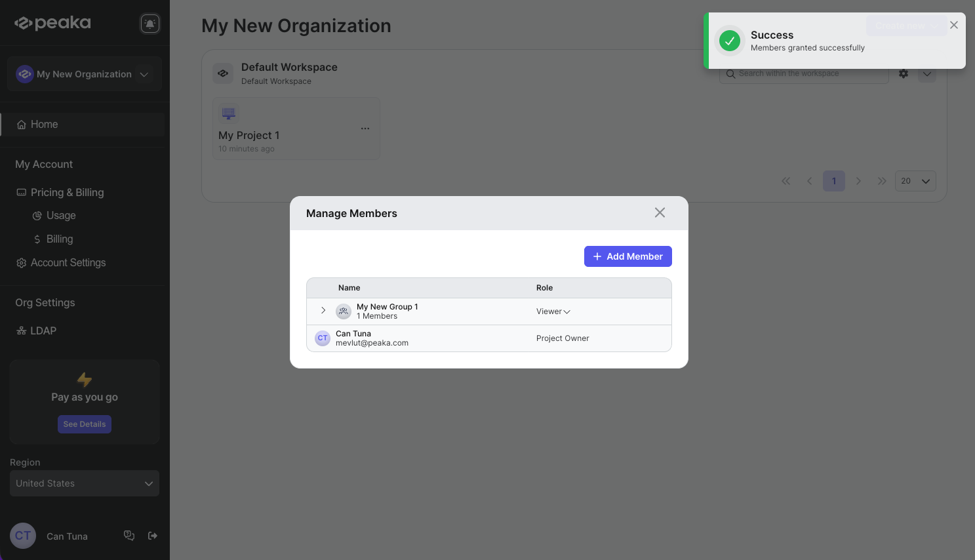The image size is (975, 560).
Task: Change the page size dropdown showing 20
Action: point(915,181)
